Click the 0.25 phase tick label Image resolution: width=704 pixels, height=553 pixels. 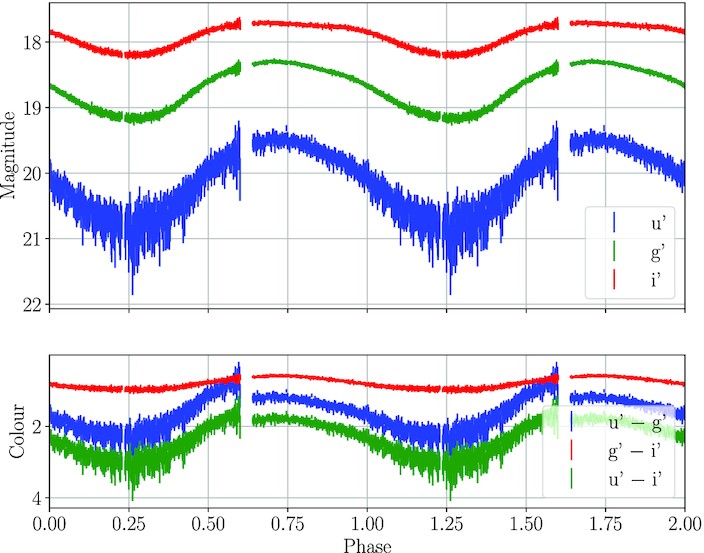click(x=128, y=524)
